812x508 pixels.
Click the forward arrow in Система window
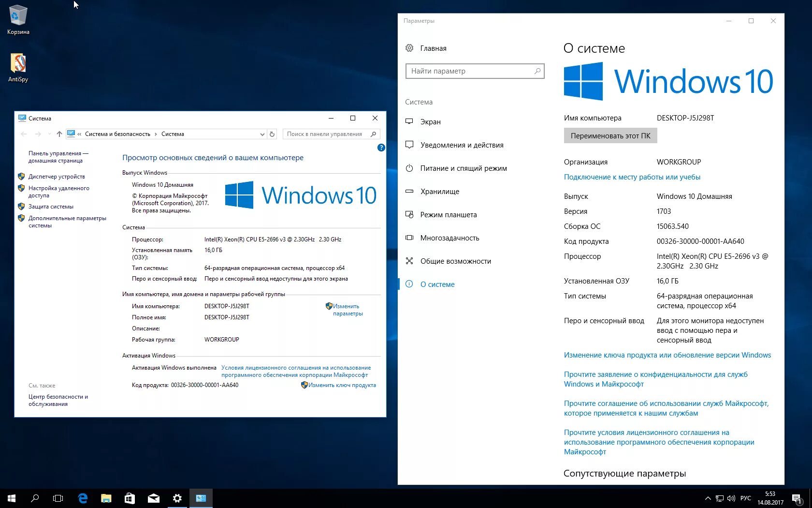click(38, 134)
